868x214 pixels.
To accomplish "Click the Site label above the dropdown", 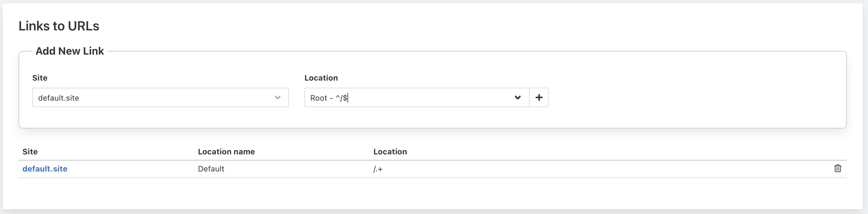I will (x=40, y=78).
